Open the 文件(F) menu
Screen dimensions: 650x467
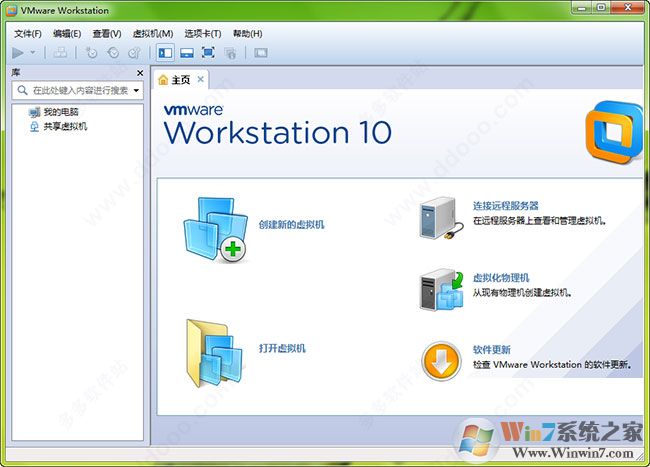click(28, 33)
